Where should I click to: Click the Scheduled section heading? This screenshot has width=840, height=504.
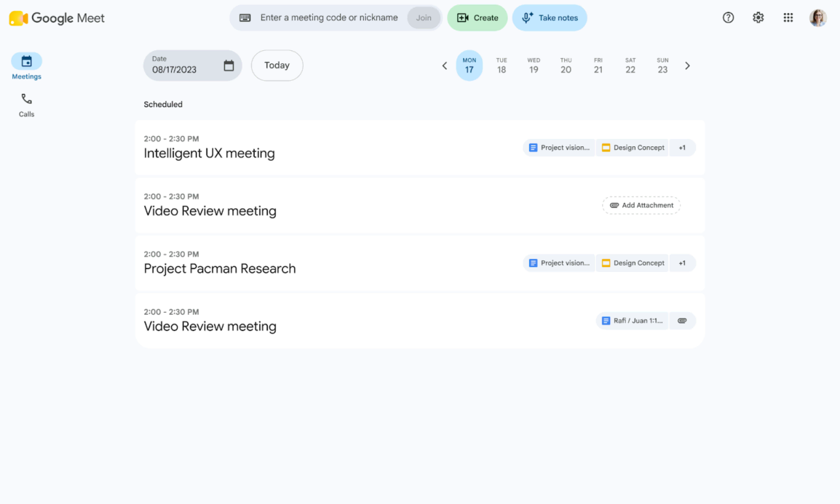pyautogui.click(x=163, y=104)
